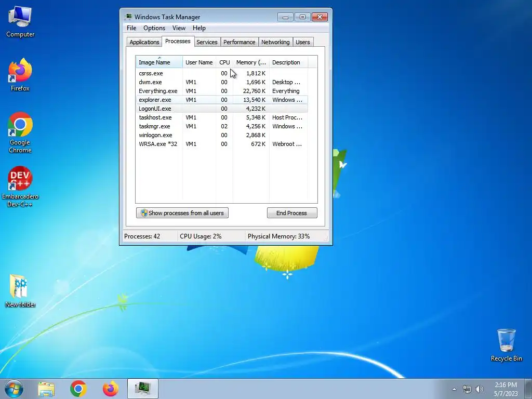
Task: Select the WRSA.exe *32 process row
Action: [222, 144]
